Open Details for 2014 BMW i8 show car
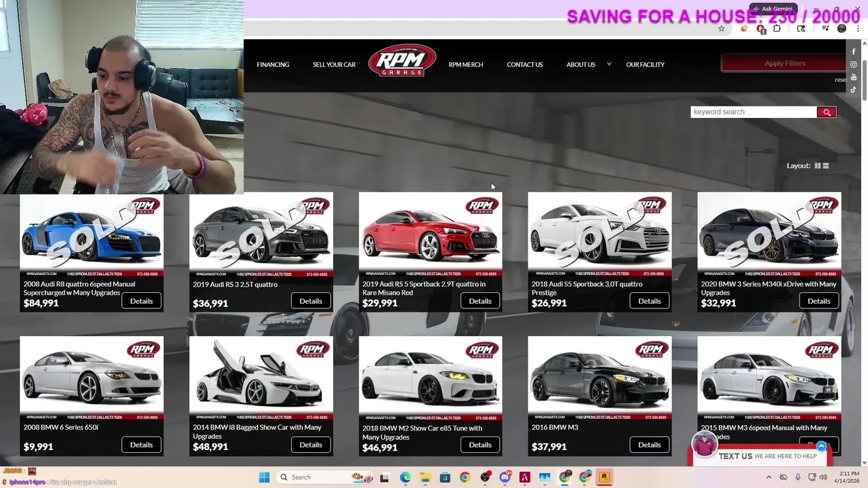The width and height of the screenshot is (868, 488). tap(311, 445)
